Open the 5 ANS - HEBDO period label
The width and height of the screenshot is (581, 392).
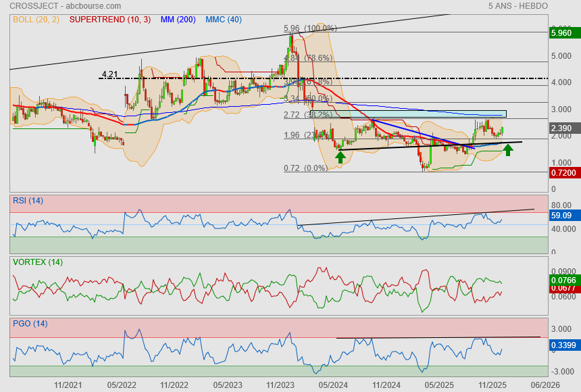tap(517, 6)
